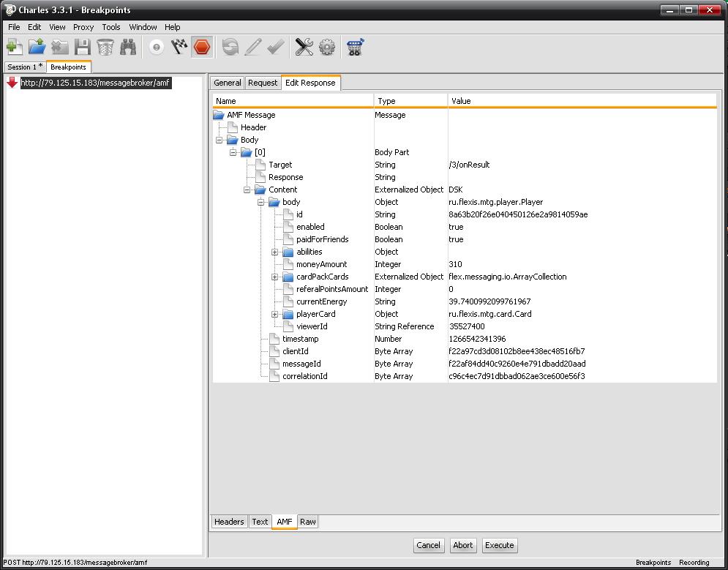Switch to the Raw view tab
The height and width of the screenshot is (570, 728).
[308, 522]
